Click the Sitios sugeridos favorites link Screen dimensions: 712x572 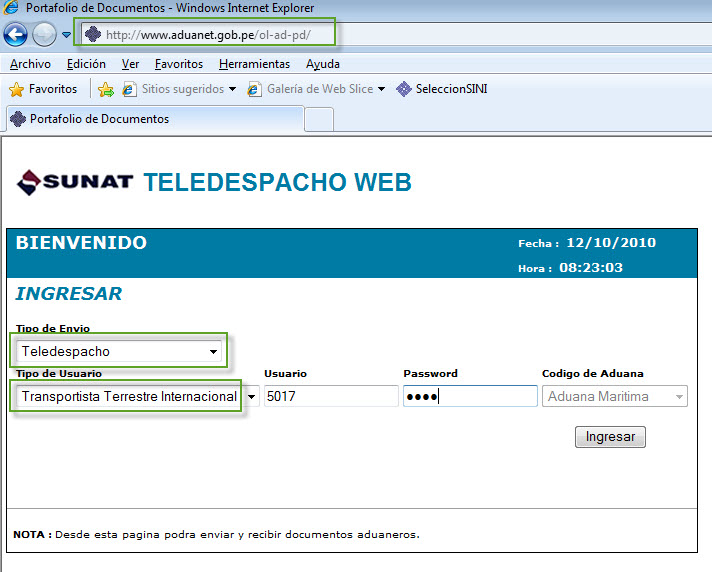[183, 89]
